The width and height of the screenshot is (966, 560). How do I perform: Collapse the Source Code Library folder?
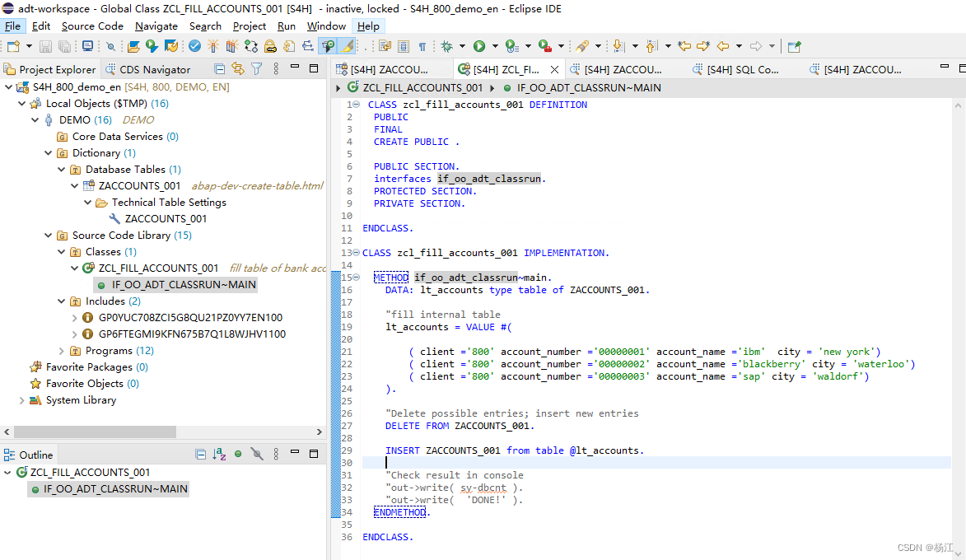click(49, 236)
